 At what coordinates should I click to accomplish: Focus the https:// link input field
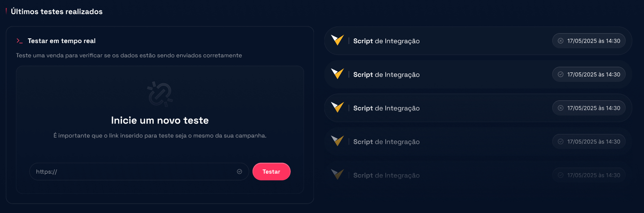pyautogui.click(x=135, y=172)
